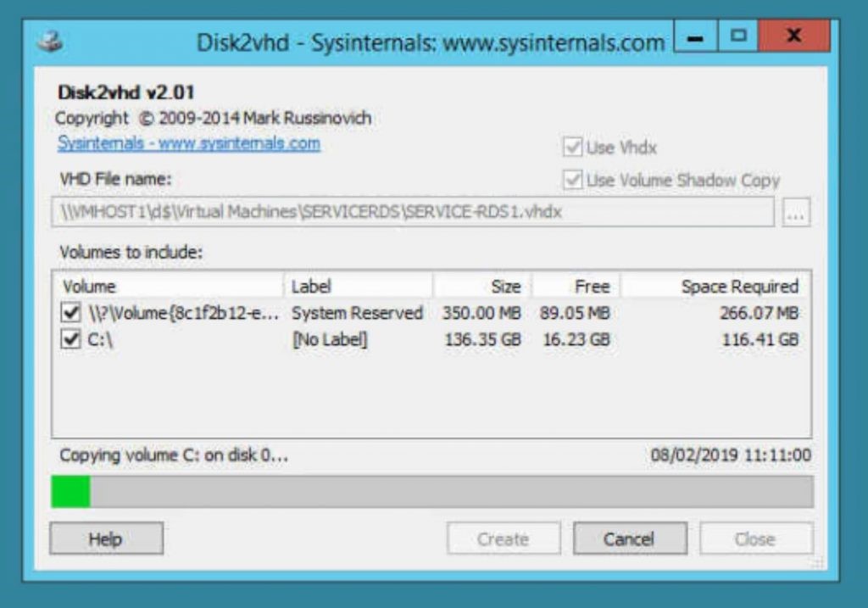Click the \\?\Volume{8c1f2b12-e... volume name

[184, 313]
